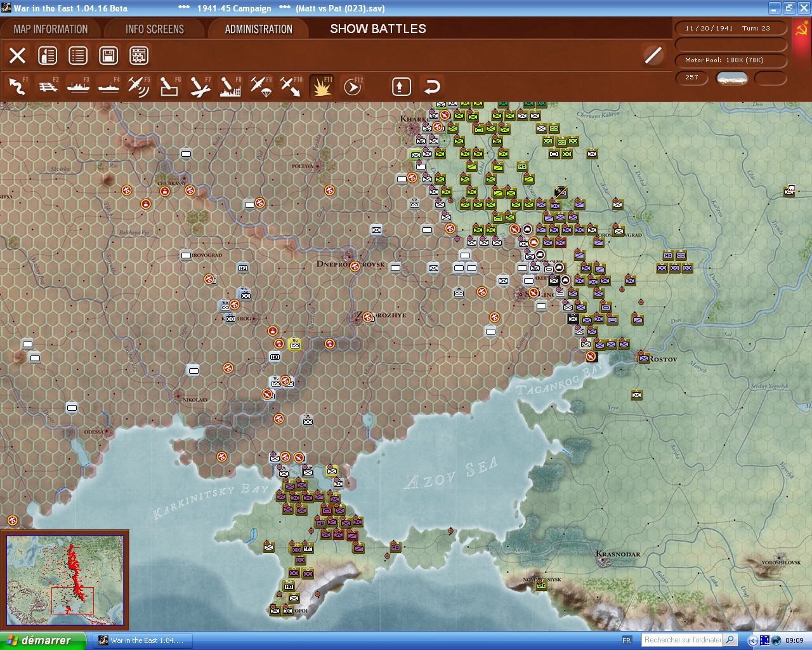
Task: Activate the F9 air transport mode
Action: (261, 86)
